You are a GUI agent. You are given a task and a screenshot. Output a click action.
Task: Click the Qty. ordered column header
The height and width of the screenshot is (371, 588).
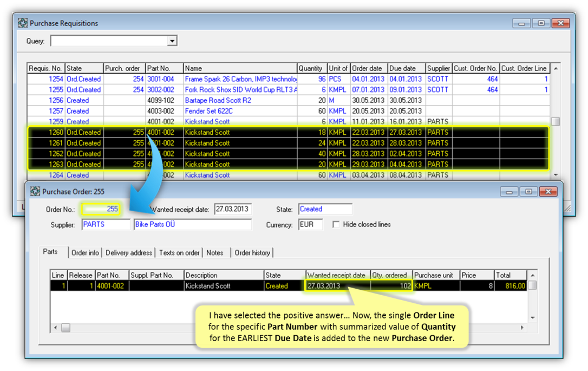coord(391,275)
